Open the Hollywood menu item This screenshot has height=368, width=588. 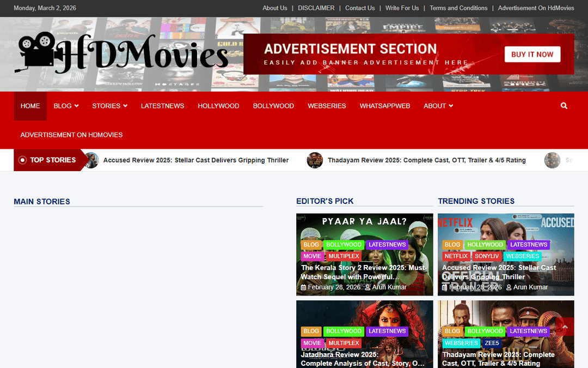tap(219, 106)
